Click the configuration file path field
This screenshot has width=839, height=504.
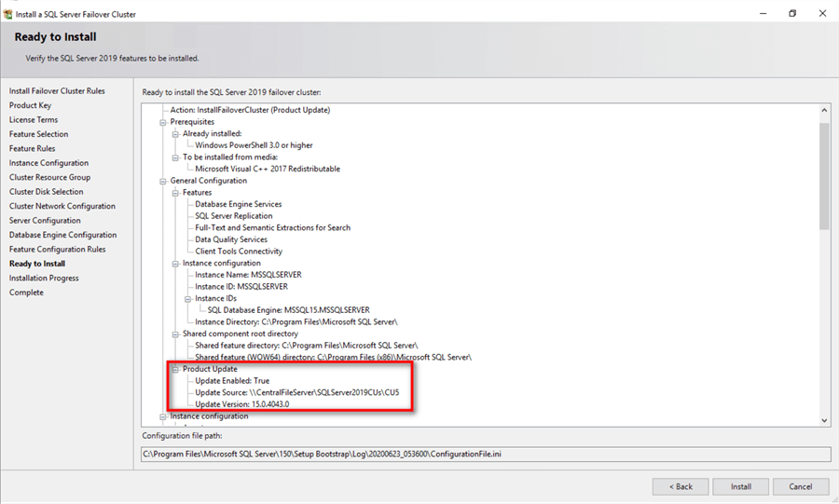(x=486, y=455)
